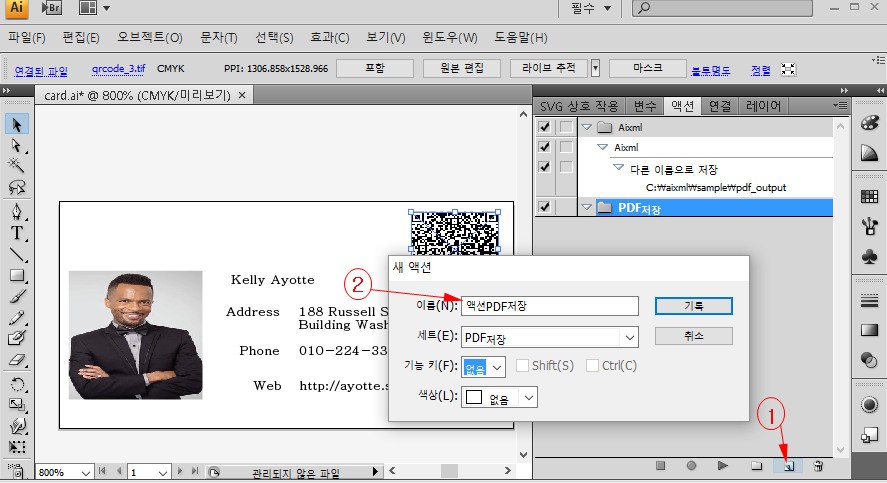Open the 세트(E) dropdown showing PDF저장
Image resolution: width=887 pixels, height=483 pixels.
click(x=550, y=337)
